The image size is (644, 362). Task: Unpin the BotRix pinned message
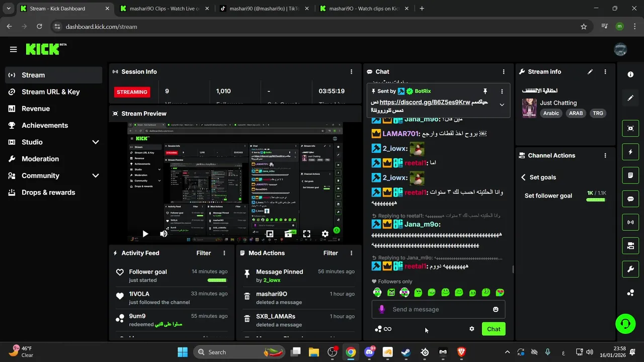(x=485, y=91)
